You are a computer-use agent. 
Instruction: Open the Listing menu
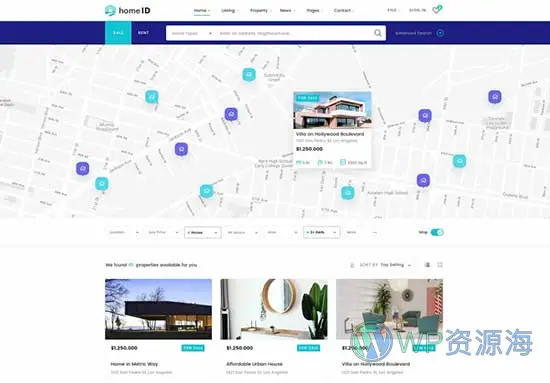[x=230, y=11]
